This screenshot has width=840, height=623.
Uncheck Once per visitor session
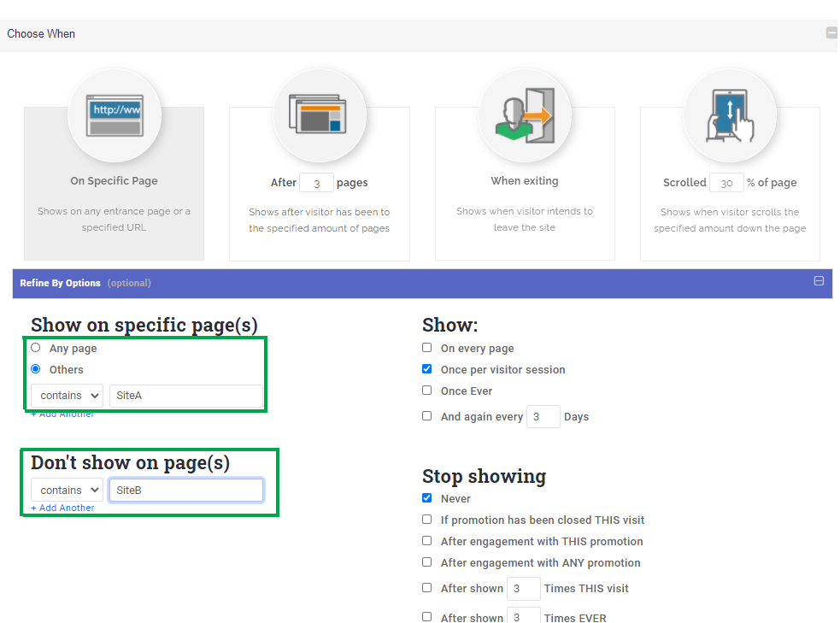pyautogui.click(x=426, y=368)
